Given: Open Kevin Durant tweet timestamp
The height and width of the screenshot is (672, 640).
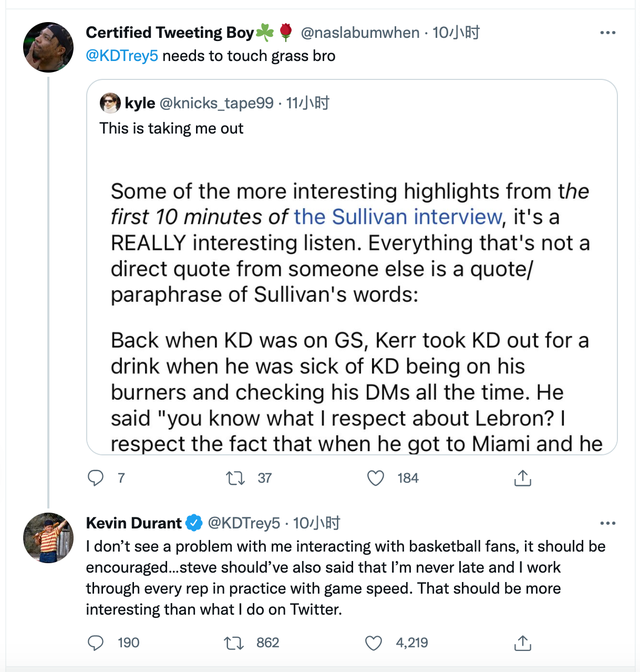Looking at the screenshot, I should click(318, 523).
